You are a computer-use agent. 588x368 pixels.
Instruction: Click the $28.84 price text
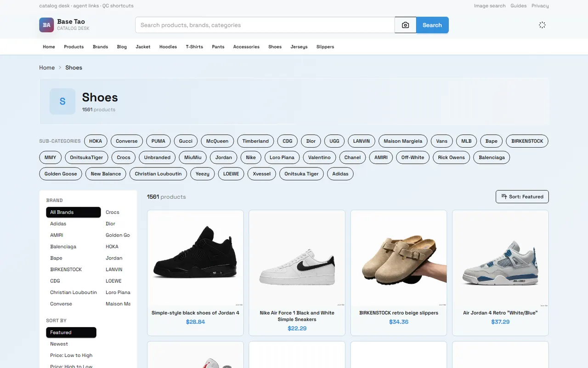pyautogui.click(x=195, y=322)
